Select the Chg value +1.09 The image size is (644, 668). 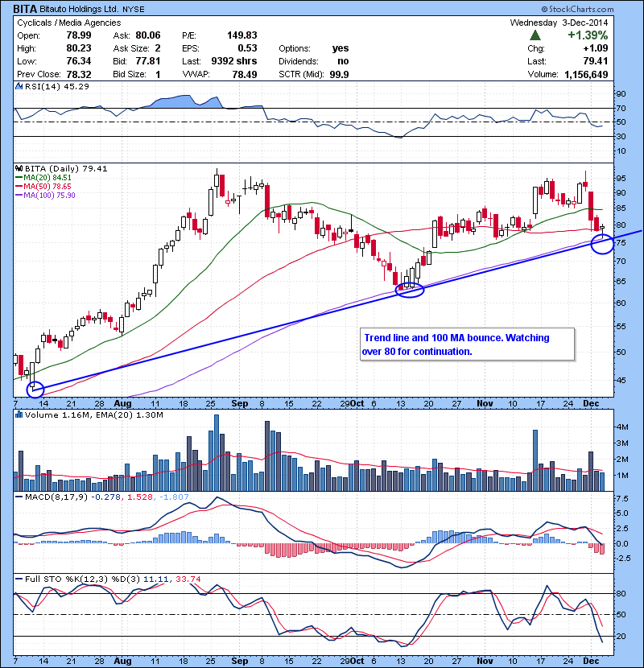pyautogui.click(x=596, y=48)
